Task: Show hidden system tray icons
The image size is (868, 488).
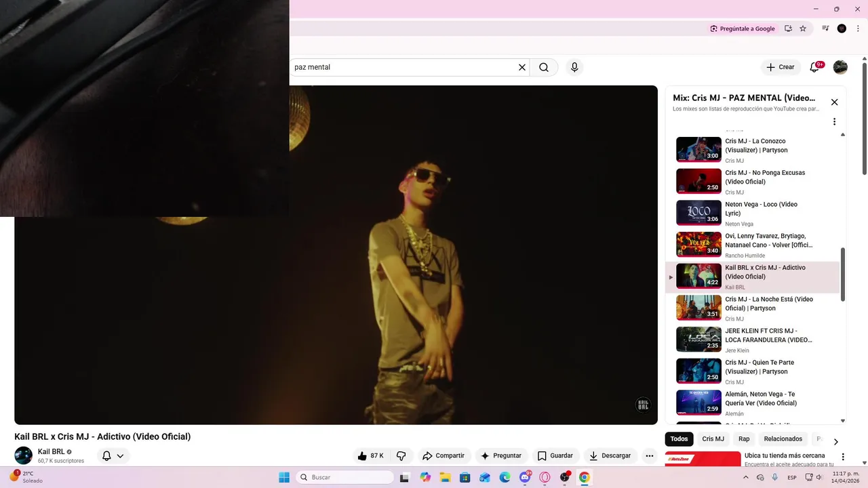Action: point(746,477)
